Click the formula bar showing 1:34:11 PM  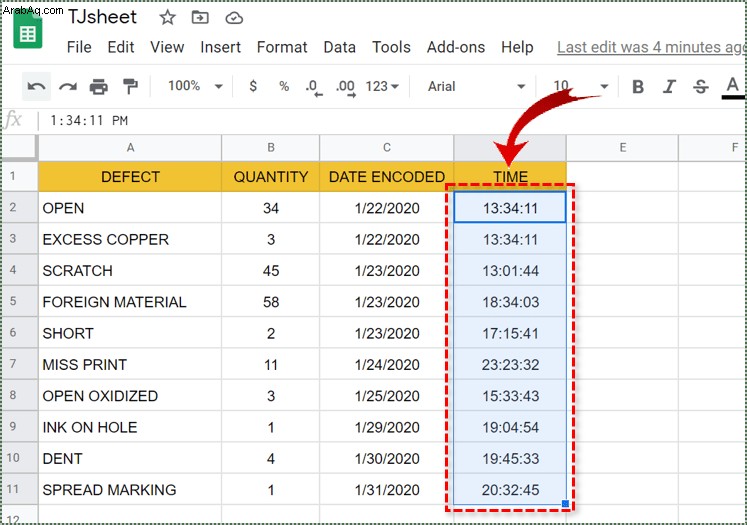coord(391,120)
